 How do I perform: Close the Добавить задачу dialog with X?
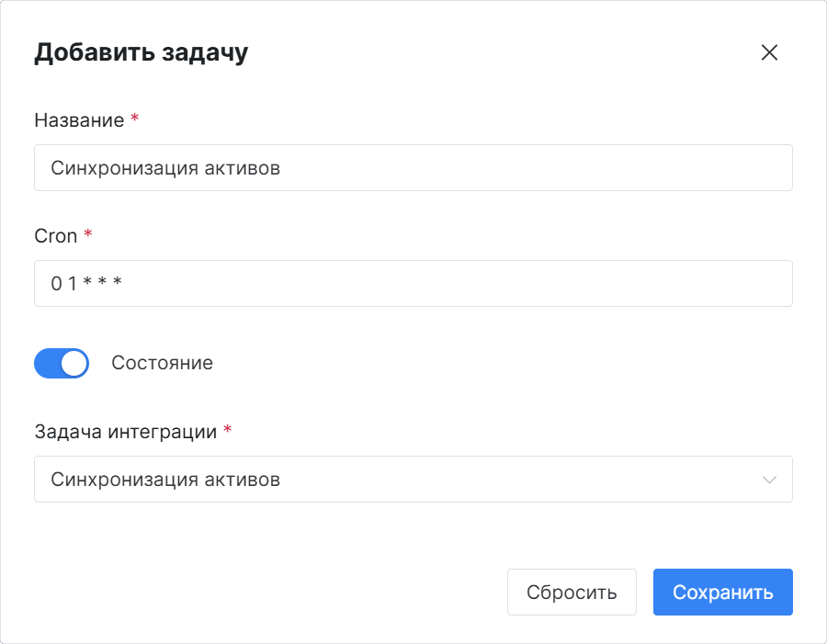(769, 52)
